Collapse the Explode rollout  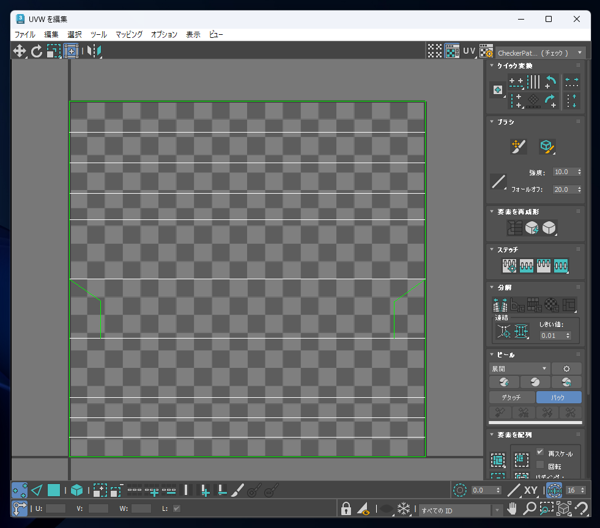tap(492, 287)
